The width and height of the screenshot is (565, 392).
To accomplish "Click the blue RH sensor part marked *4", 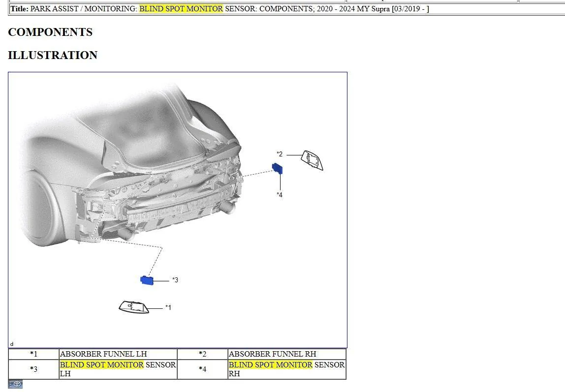I will 277,168.
